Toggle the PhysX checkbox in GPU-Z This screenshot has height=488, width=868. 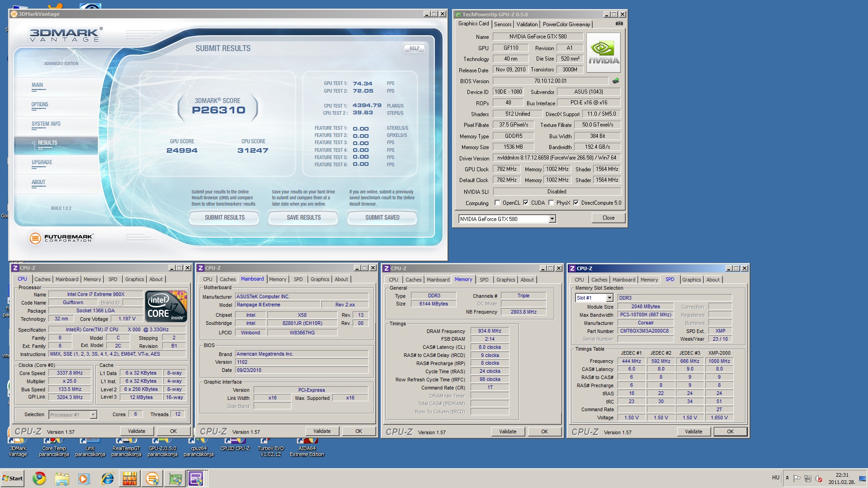click(551, 203)
